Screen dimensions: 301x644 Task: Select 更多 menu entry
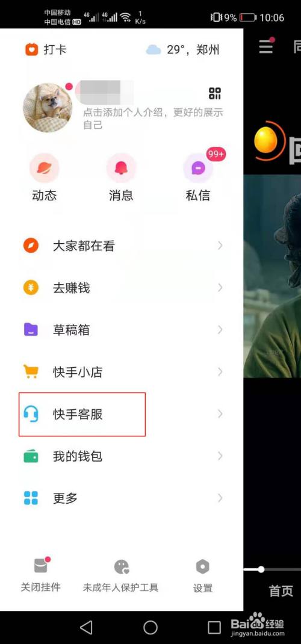(x=122, y=498)
